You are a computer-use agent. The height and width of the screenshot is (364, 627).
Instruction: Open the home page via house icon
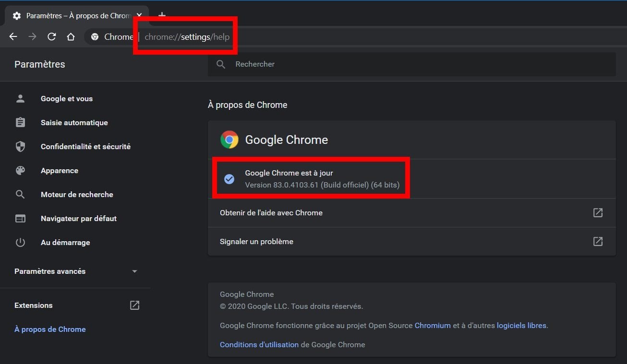point(71,37)
